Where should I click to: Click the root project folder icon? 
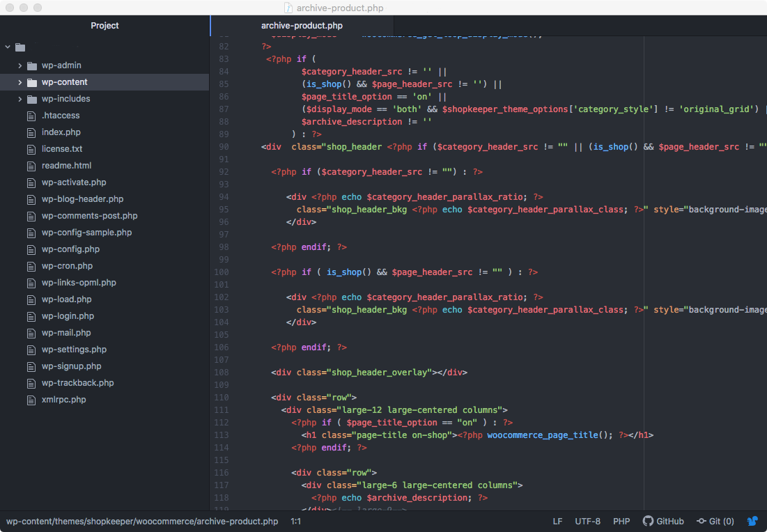20,47
